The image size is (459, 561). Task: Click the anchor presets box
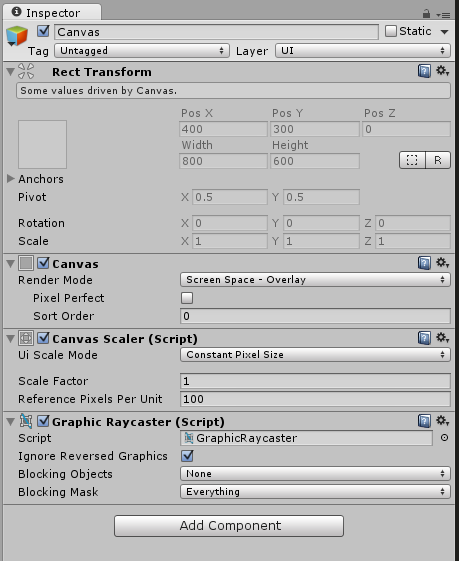(x=43, y=144)
